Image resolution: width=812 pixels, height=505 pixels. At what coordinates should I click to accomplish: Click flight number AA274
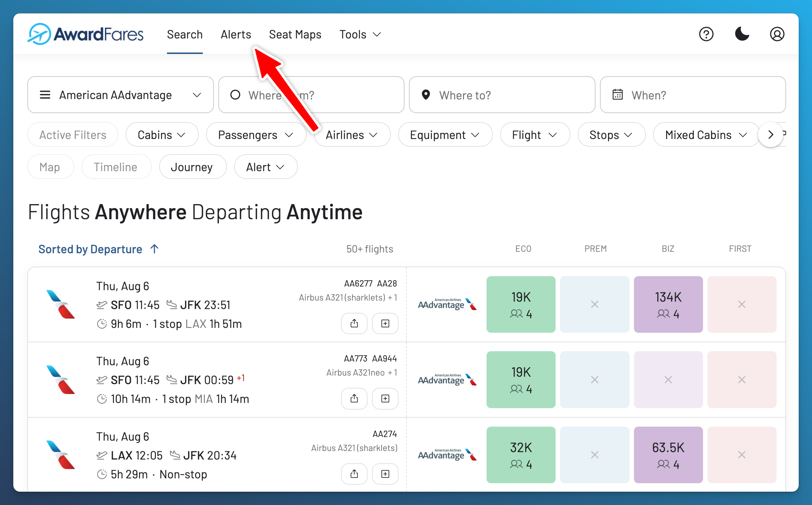point(385,434)
